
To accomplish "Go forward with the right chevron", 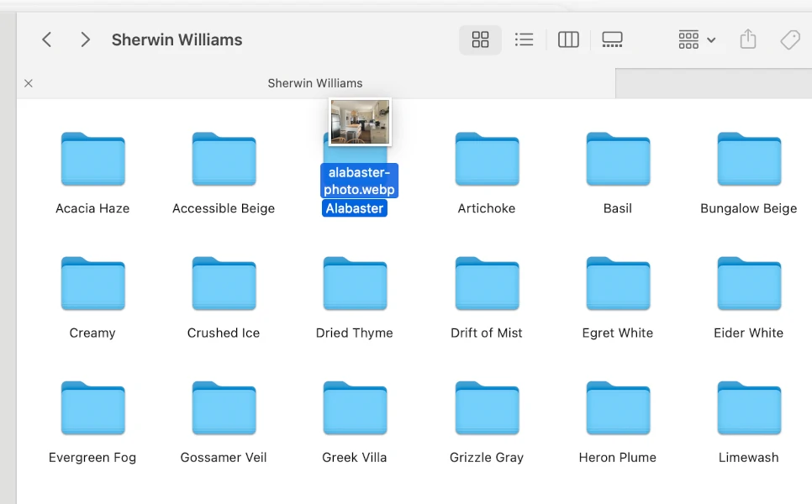I will [x=86, y=39].
